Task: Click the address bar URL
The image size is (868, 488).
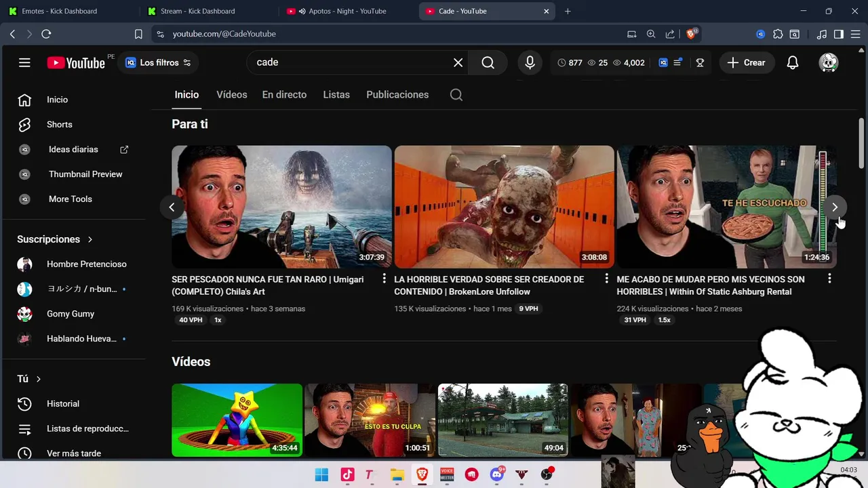Action: coord(224,34)
